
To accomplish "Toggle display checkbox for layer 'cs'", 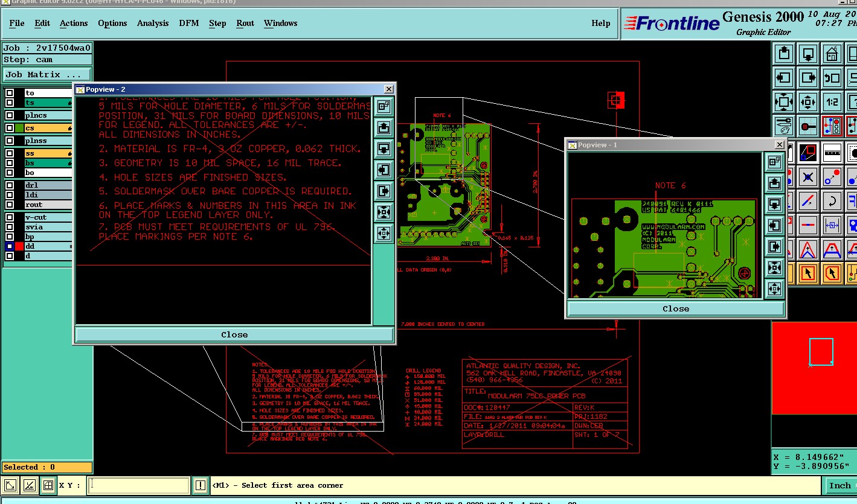I will click(10, 128).
